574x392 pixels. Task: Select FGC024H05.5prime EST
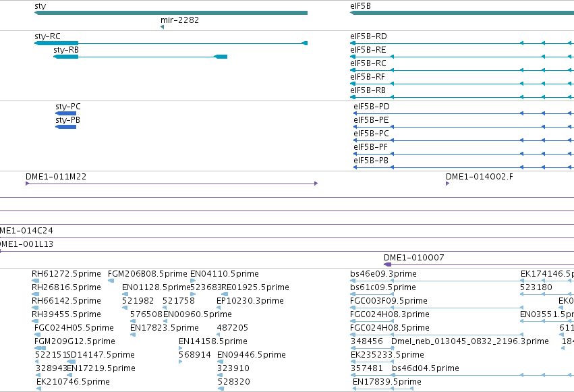coord(37,335)
